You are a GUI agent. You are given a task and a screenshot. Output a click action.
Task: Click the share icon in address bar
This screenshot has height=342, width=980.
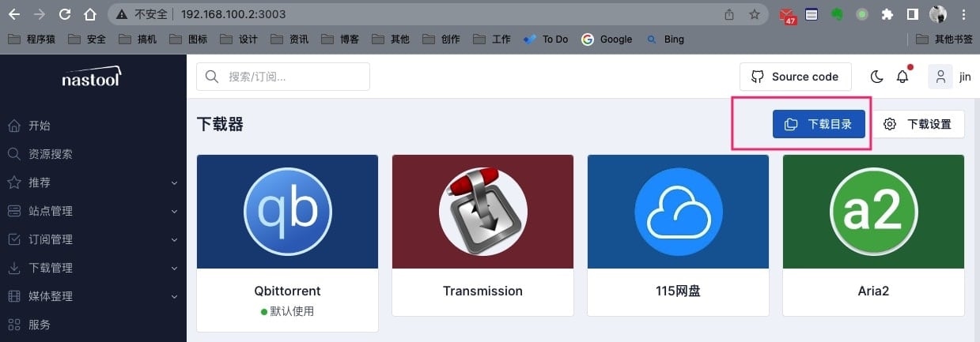pos(729,14)
